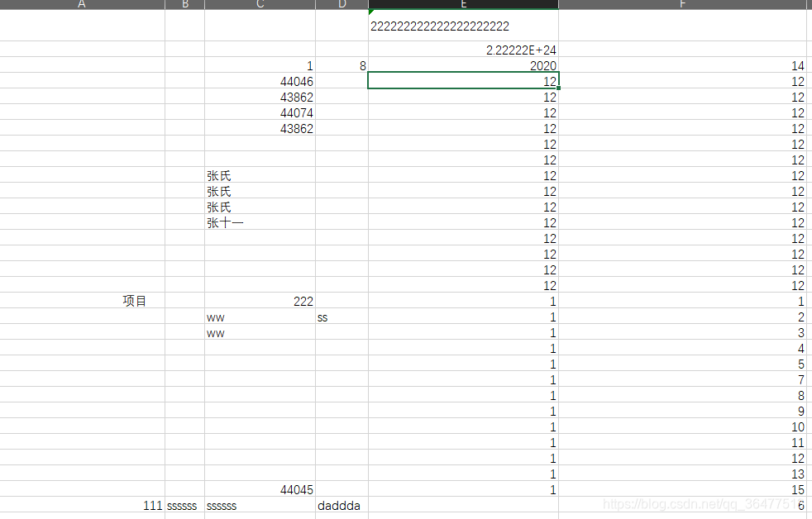Select the cell with 3 in column F
The height and width of the screenshot is (519, 812).
(x=682, y=332)
